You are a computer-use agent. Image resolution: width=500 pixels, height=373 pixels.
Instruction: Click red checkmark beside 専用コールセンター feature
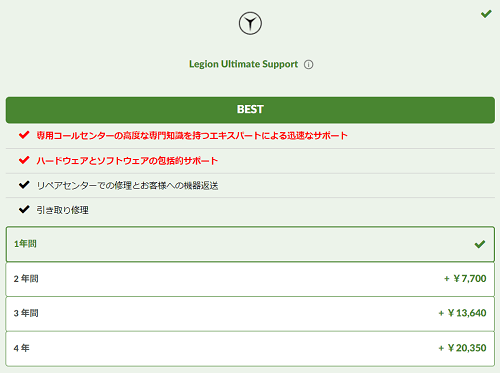click(24, 135)
